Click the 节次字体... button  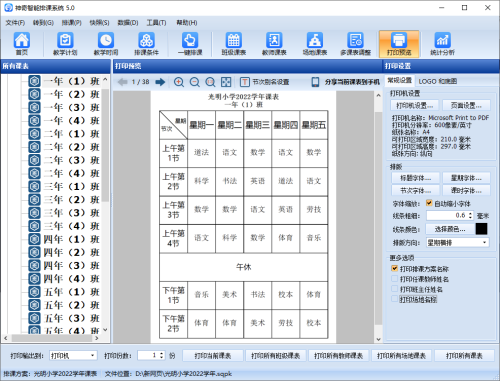[415, 191]
